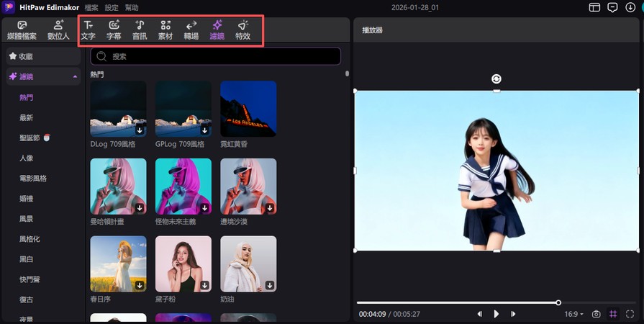Click the magnifier search icon

click(101, 56)
